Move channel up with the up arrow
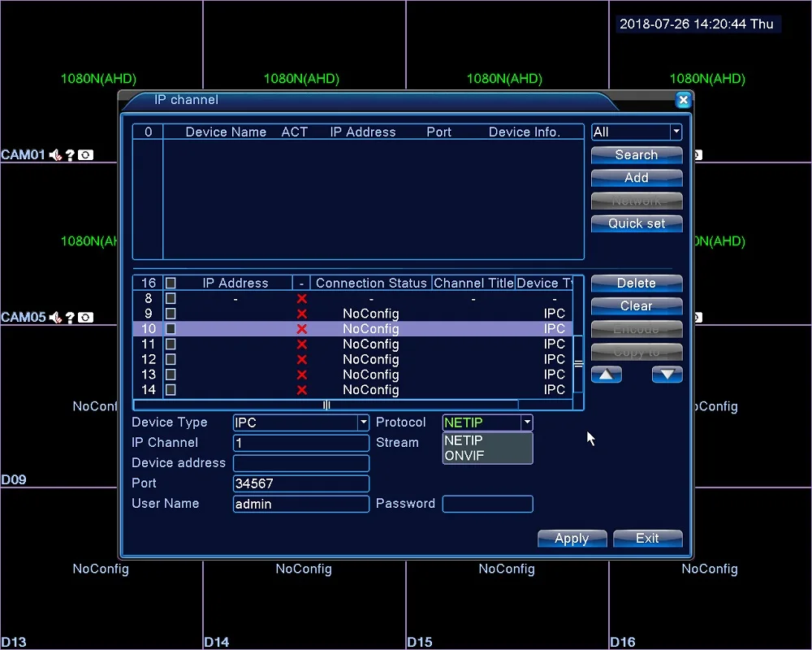 [x=607, y=375]
